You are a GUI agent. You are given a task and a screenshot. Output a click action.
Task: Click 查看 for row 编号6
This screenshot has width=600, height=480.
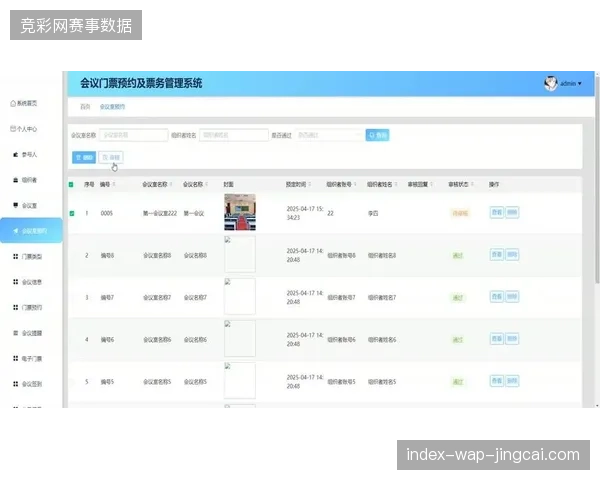(x=497, y=339)
